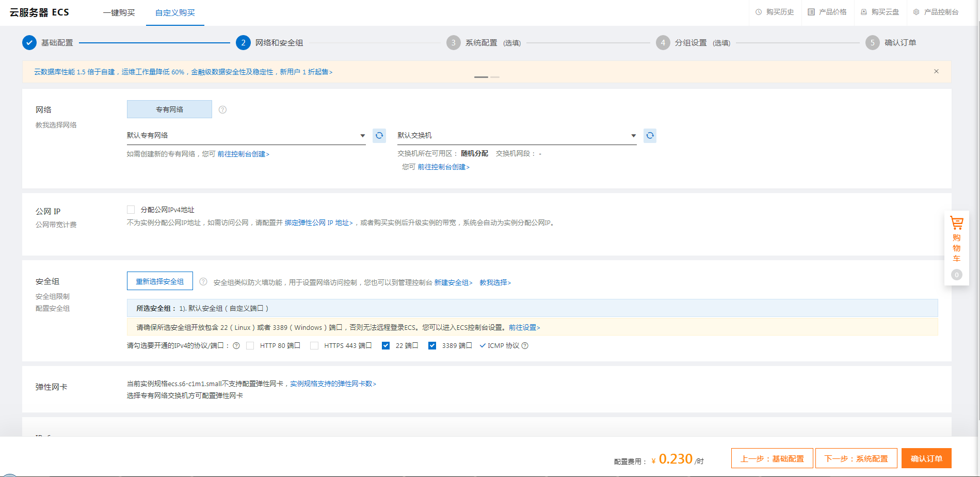Image resolution: width=980 pixels, height=477 pixels.
Task: Open 产品控制台 from the top bar
Action: (x=936, y=12)
